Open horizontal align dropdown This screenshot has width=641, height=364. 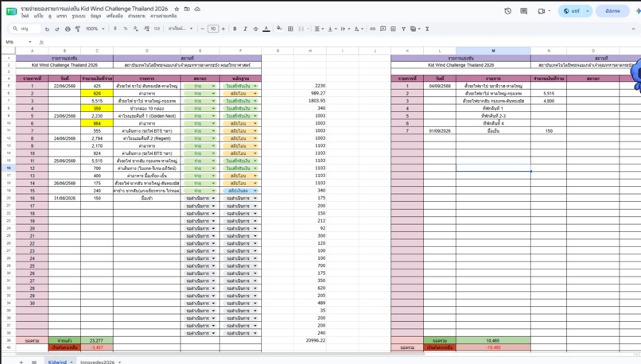pos(318,29)
